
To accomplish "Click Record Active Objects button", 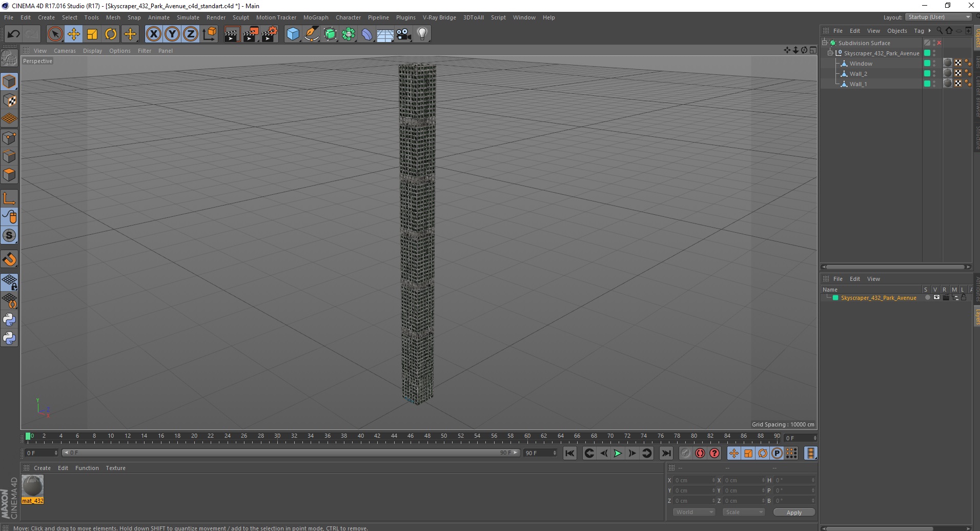I will point(685,453).
